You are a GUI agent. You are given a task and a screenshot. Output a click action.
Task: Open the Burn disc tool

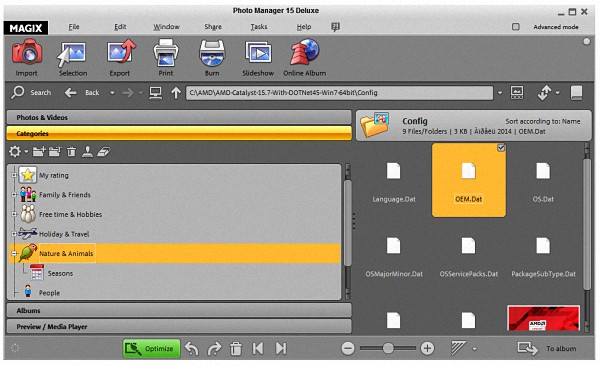click(212, 57)
